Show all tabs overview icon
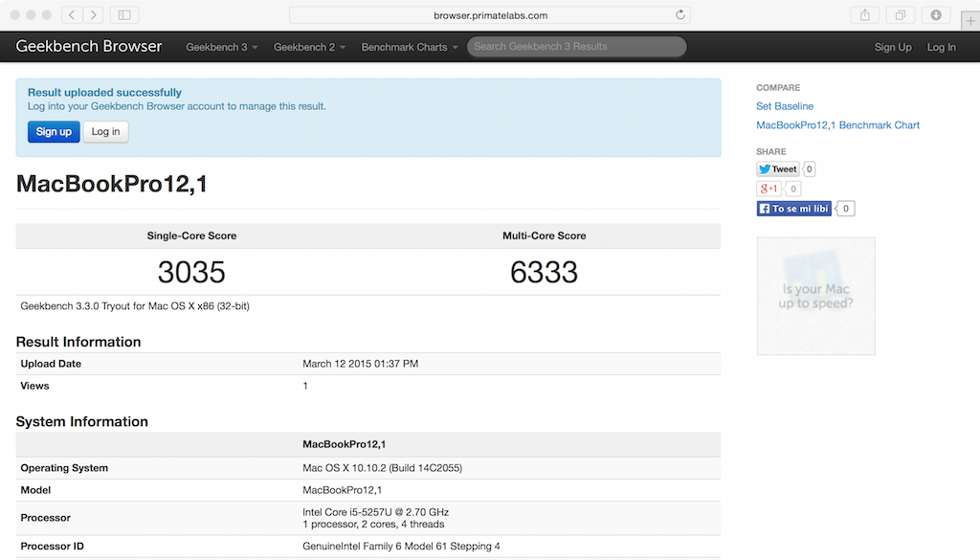 click(x=900, y=15)
